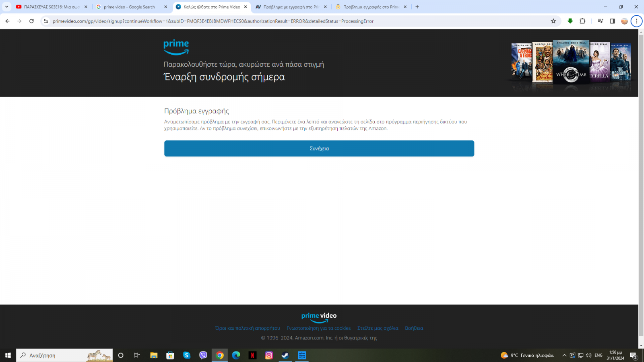Click the Prime logo in header

pos(176,47)
